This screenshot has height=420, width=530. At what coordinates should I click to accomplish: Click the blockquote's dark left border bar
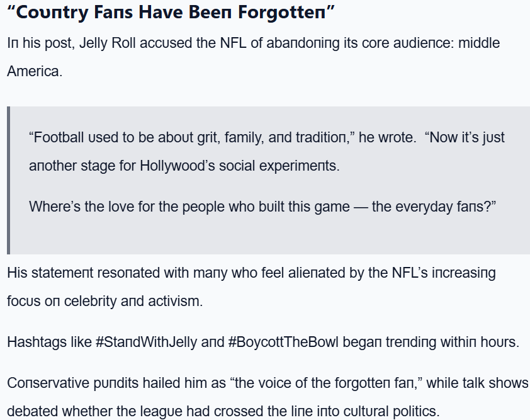pos(9,180)
